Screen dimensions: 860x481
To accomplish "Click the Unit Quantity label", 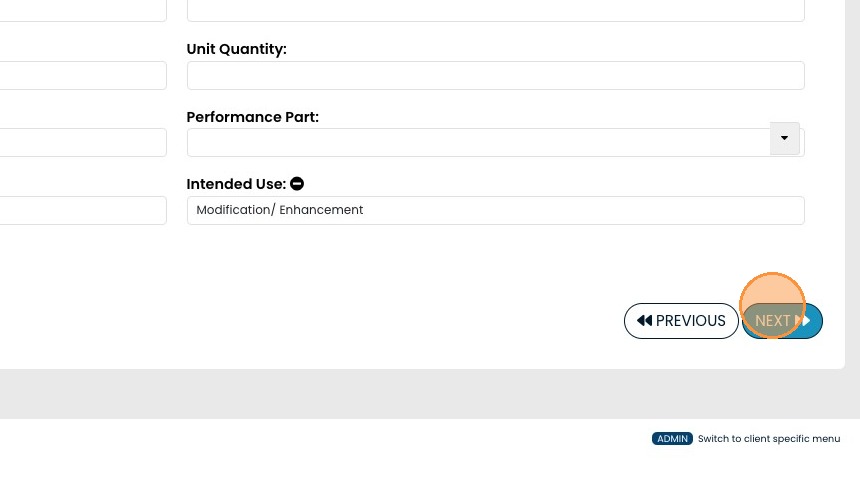I will 236,49.
